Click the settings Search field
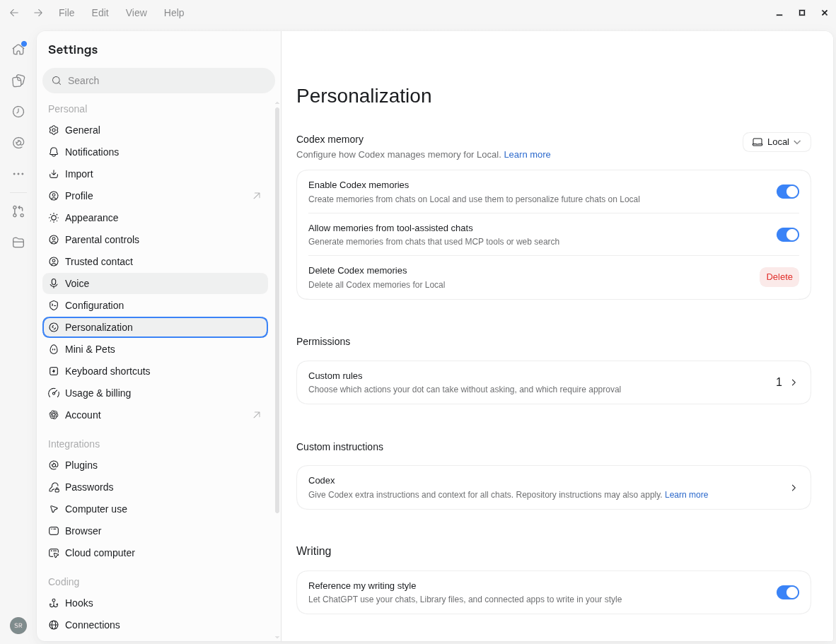This screenshot has height=644, width=836. [x=159, y=81]
